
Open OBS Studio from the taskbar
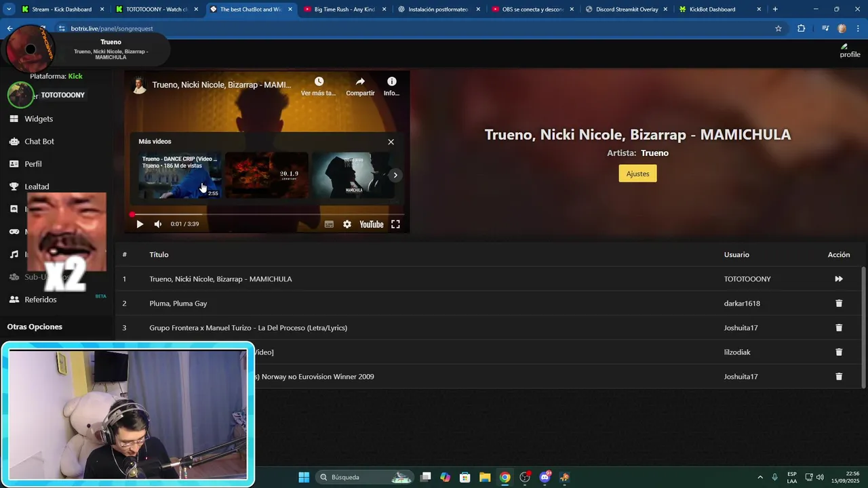tap(525, 477)
